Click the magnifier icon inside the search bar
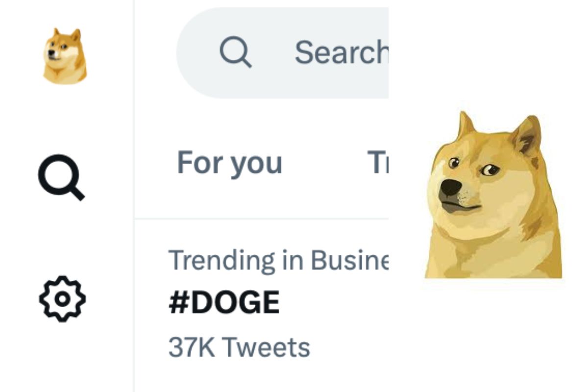Image resolution: width=588 pixels, height=392 pixels. tap(235, 52)
